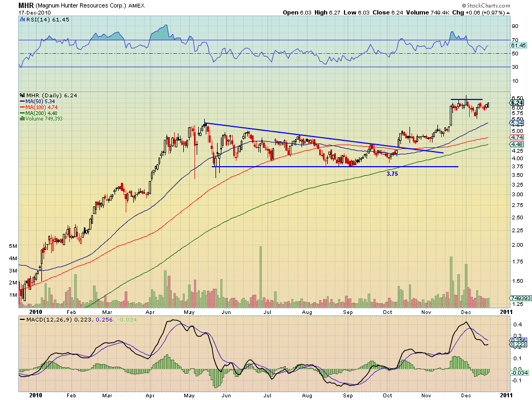Click the volume bars icon in legend
Viewport: 532px width, 400px height.
click(x=23, y=118)
